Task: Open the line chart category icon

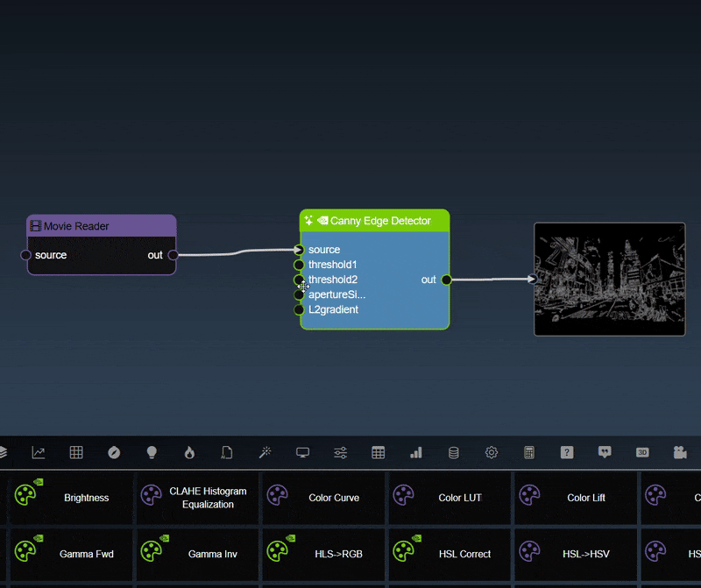Action: [x=39, y=452]
